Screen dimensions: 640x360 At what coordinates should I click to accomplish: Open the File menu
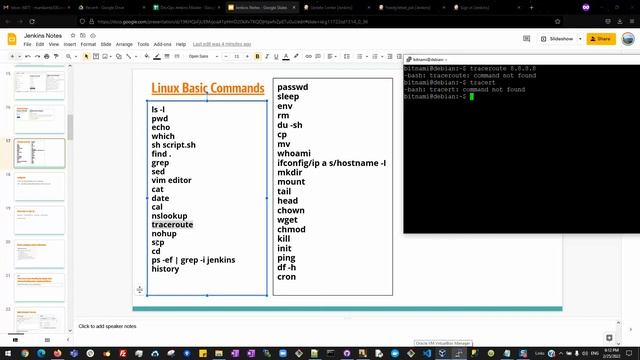[x=27, y=44]
